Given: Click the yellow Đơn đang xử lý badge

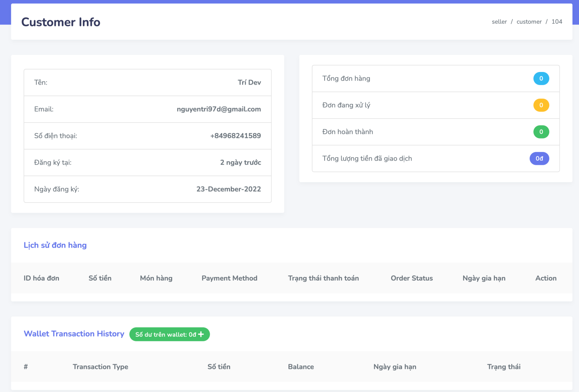Looking at the screenshot, I should pos(541,105).
